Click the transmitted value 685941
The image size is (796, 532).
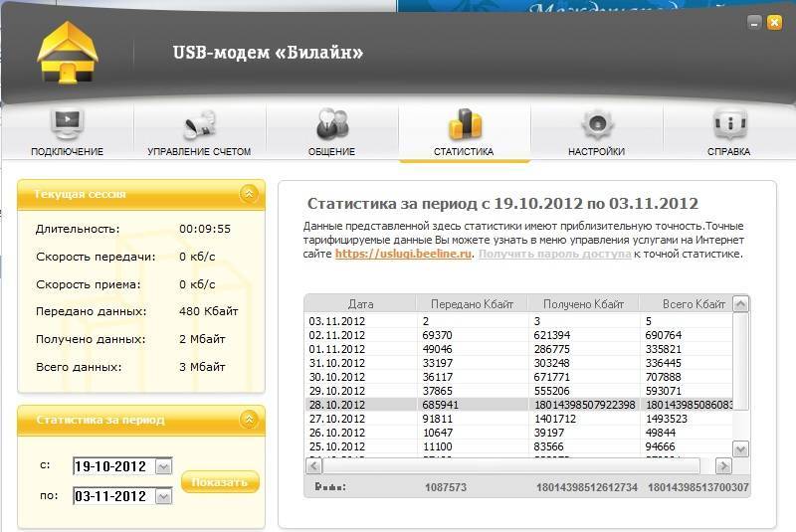point(440,405)
